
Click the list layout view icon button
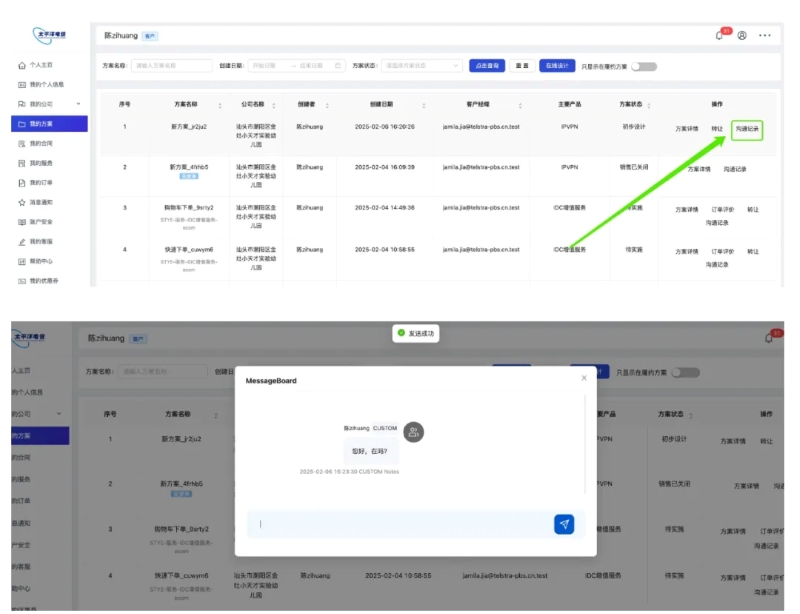point(521,66)
